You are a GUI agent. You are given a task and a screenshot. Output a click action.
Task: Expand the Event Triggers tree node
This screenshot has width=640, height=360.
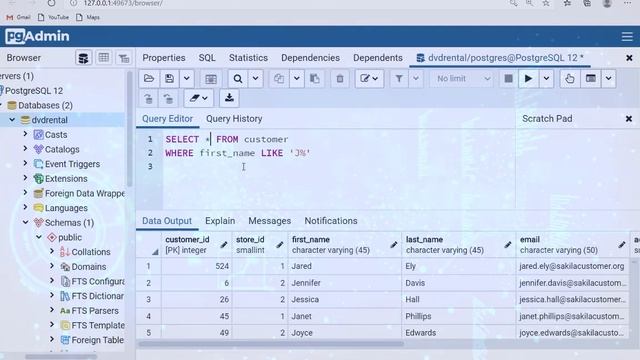tap(25, 163)
